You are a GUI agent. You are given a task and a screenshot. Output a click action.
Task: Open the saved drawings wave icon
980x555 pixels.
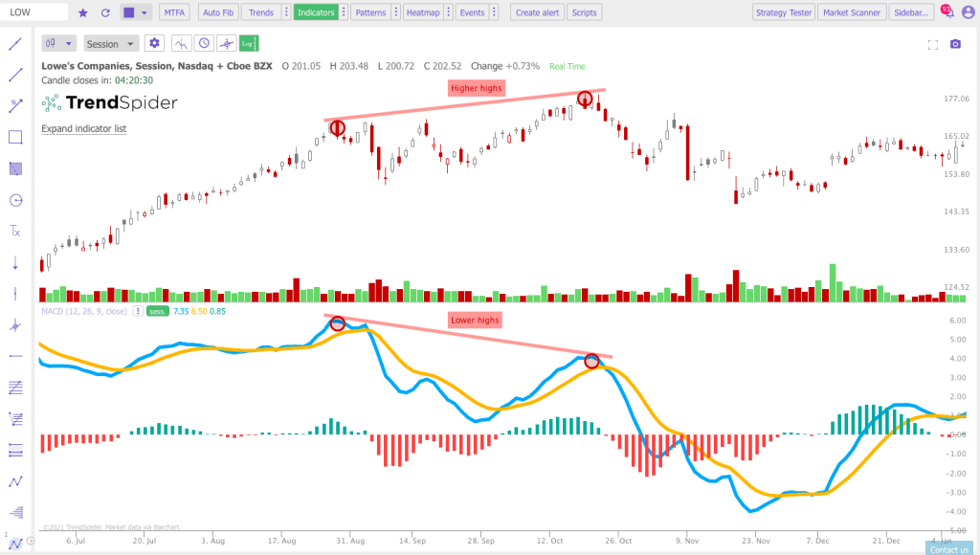(15, 544)
